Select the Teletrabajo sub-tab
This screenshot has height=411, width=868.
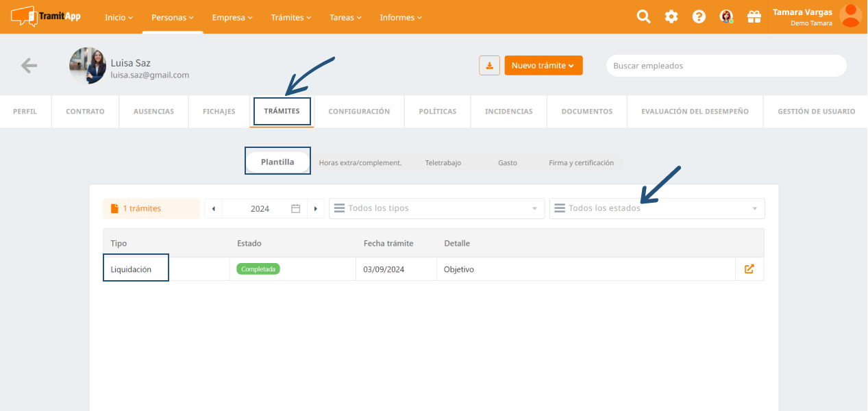443,163
